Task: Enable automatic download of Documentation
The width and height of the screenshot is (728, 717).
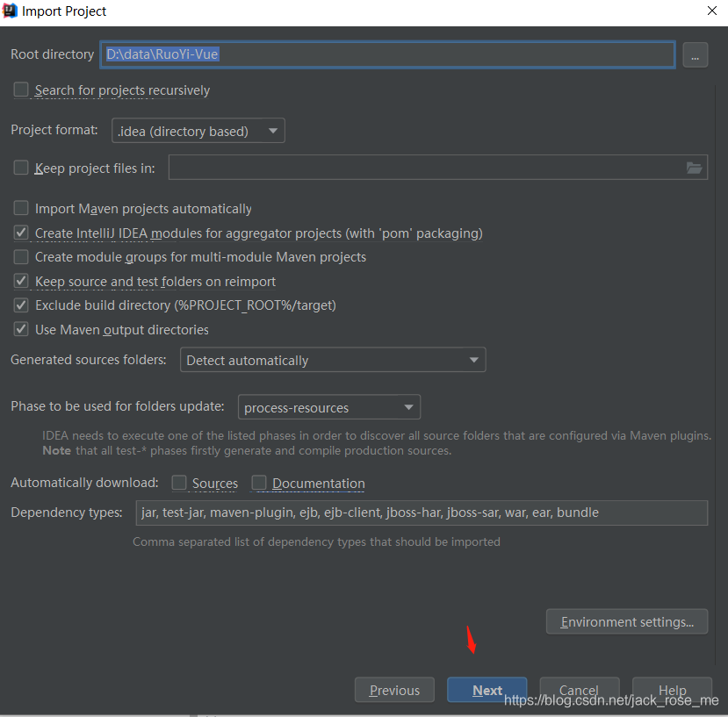Action: click(x=259, y=483)
